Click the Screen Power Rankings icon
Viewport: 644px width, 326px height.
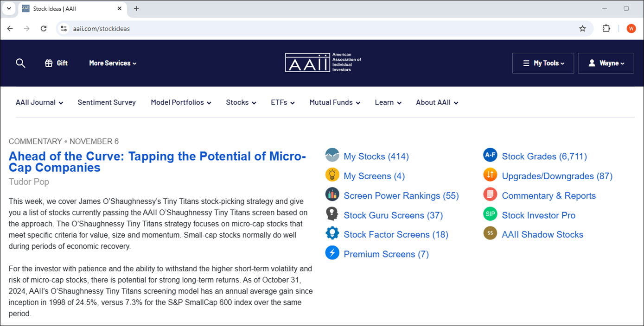pos(332,195)
